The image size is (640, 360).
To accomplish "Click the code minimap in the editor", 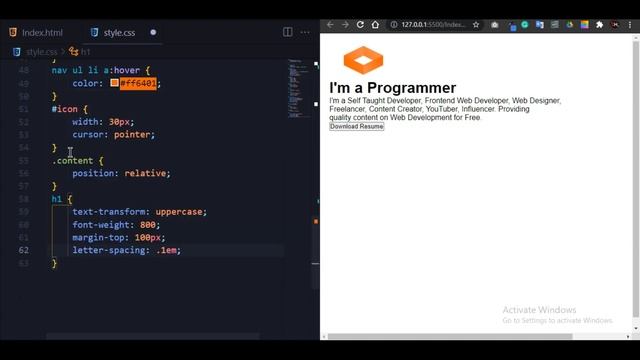I will coord(298,88).
